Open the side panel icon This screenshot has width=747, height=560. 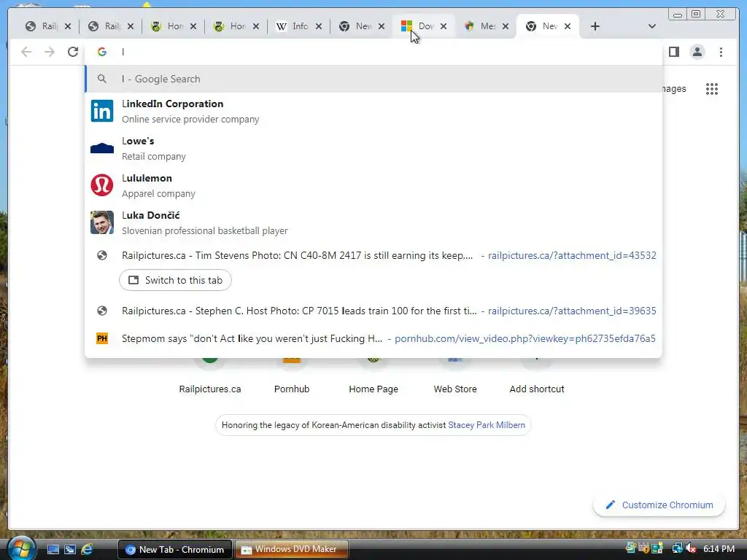tap(673, 52)
